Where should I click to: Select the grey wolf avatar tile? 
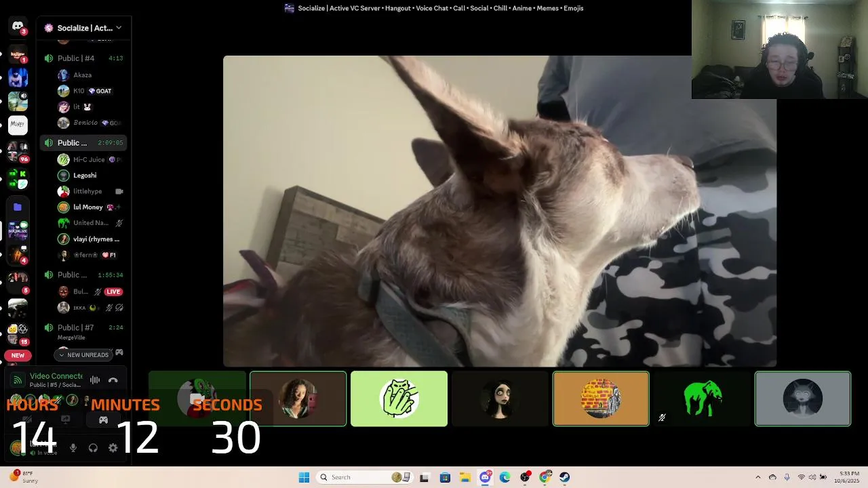coord(803,399)
